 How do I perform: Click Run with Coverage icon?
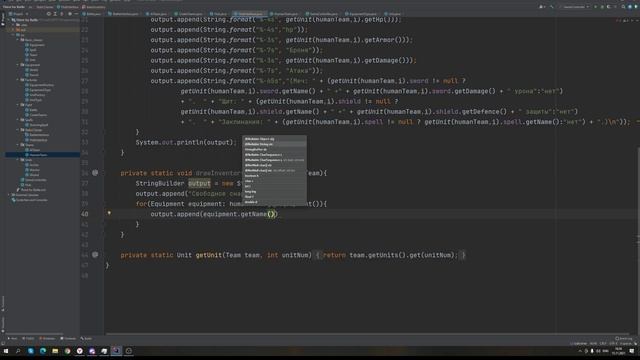609,7
